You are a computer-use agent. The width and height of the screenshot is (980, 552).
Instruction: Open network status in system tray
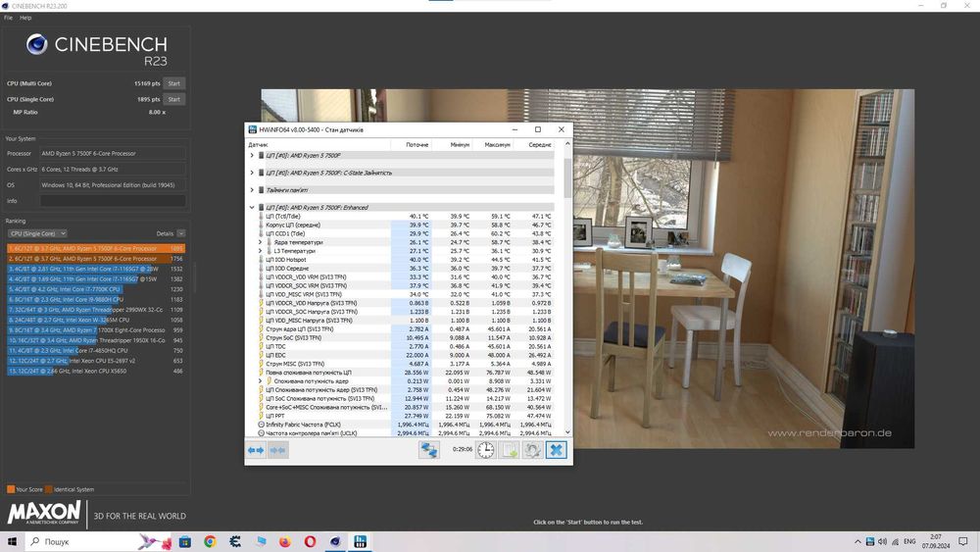tap(895, 542)
